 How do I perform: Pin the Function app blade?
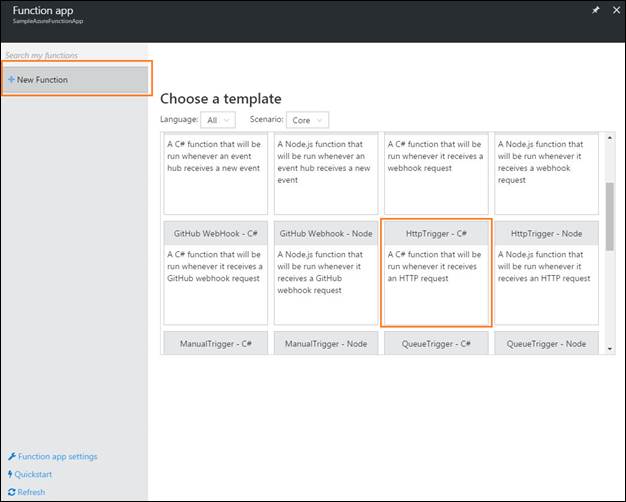click(595, 10)
